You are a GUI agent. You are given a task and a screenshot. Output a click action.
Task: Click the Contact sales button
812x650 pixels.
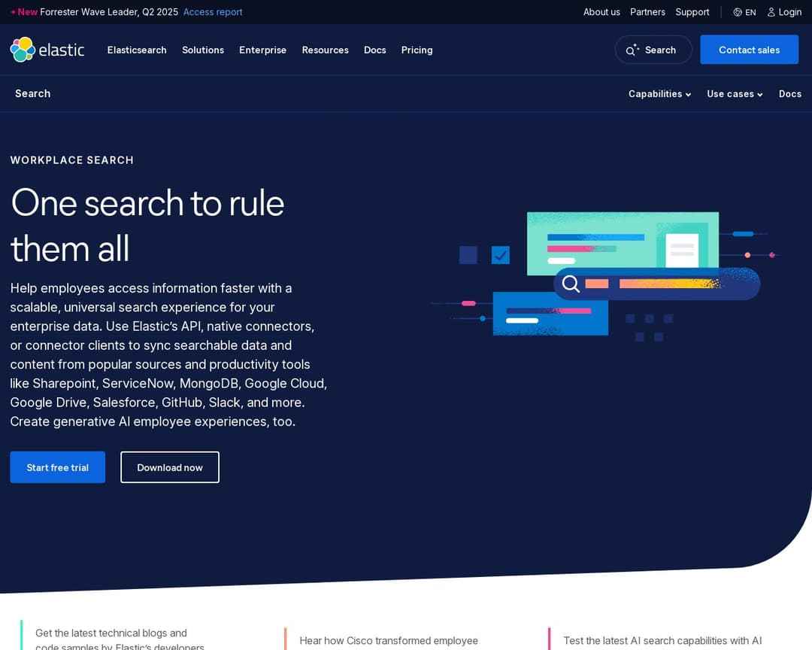749,50
